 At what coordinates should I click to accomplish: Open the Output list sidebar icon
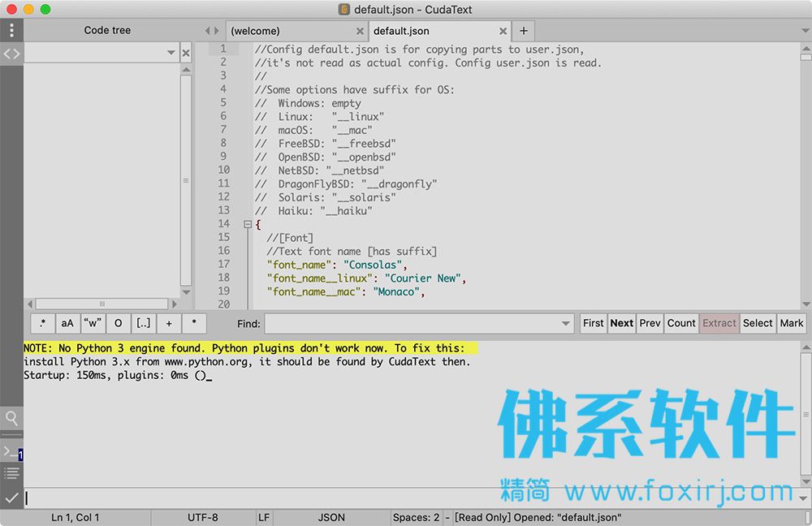click(11, 473)
